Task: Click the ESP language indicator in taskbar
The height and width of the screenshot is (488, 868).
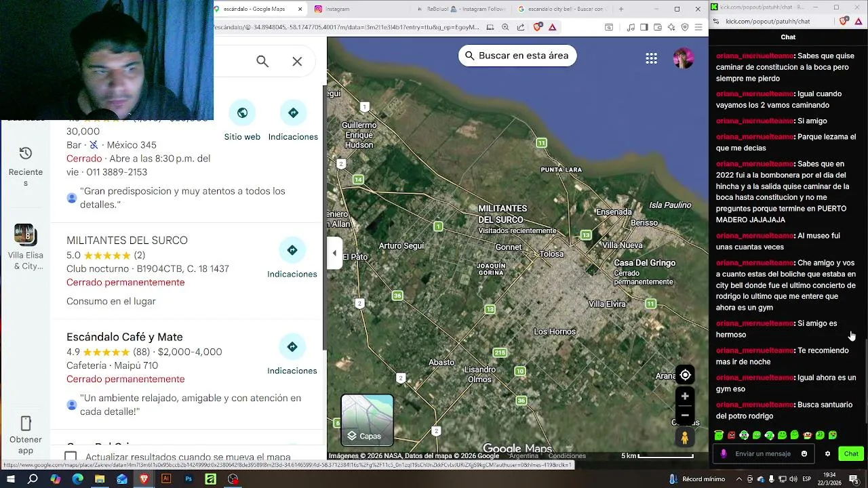Action: [x=807, y=479]
